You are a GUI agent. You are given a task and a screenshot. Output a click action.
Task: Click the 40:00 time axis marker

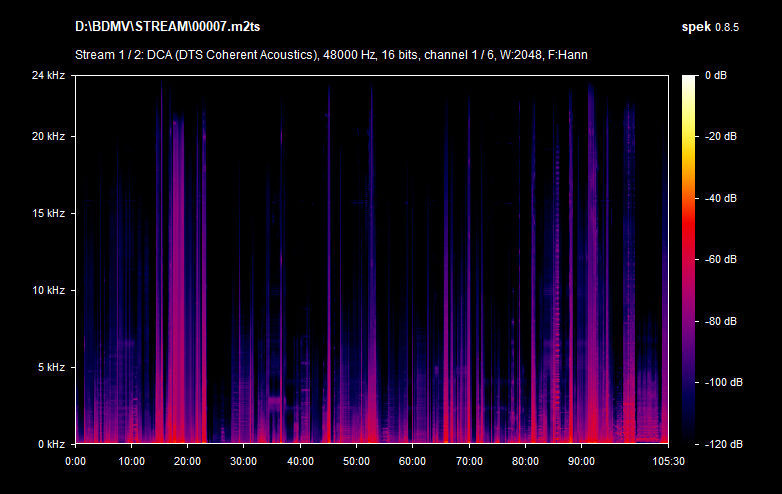300,461
